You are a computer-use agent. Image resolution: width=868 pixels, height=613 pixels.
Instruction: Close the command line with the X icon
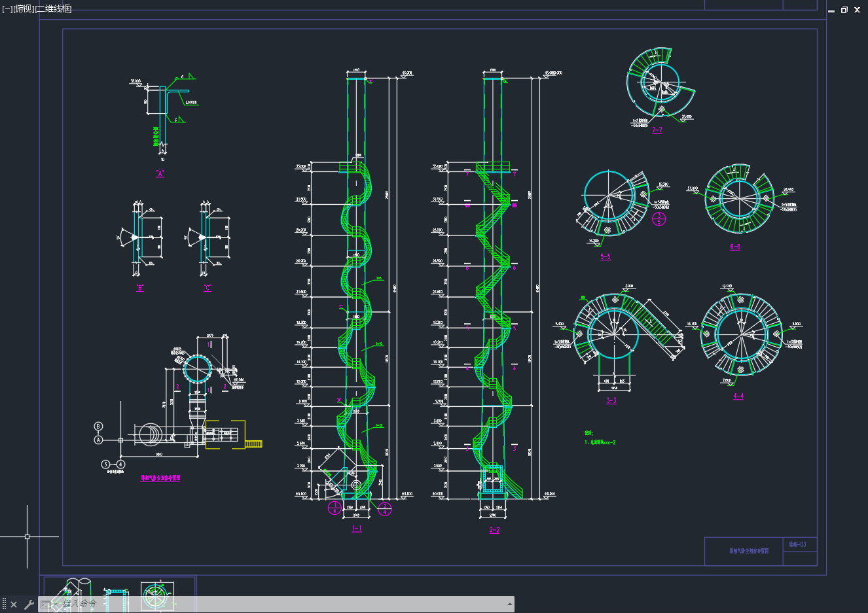click(x=14, y=604)
